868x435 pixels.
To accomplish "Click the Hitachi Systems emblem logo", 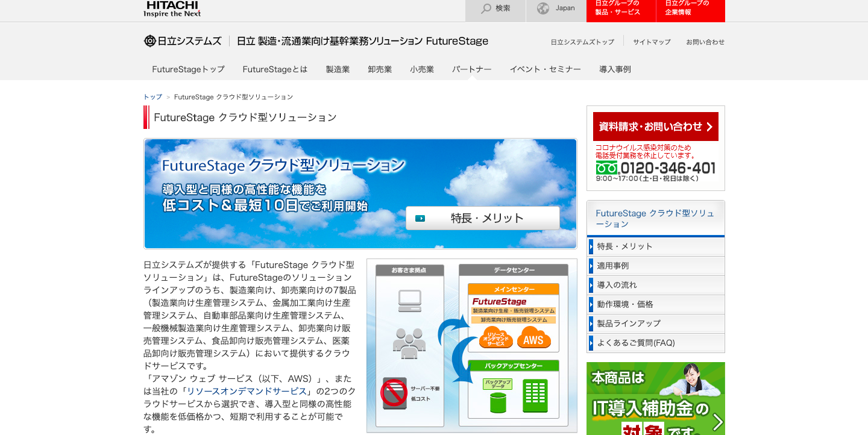I will (x=149, y=41).
